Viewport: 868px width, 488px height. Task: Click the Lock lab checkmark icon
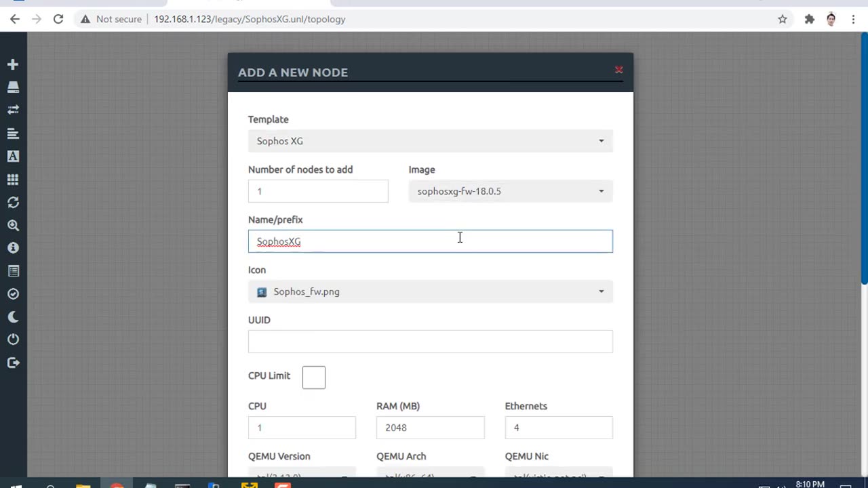point(13,294)
